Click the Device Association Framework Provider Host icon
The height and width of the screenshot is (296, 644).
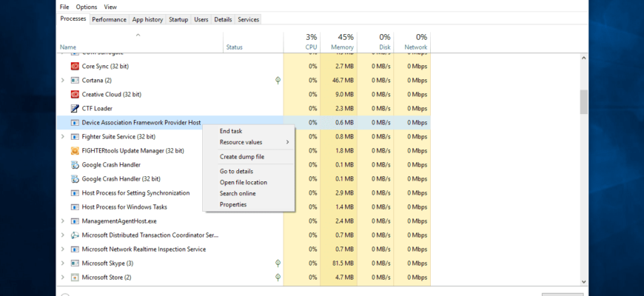(x=75, y=122)
